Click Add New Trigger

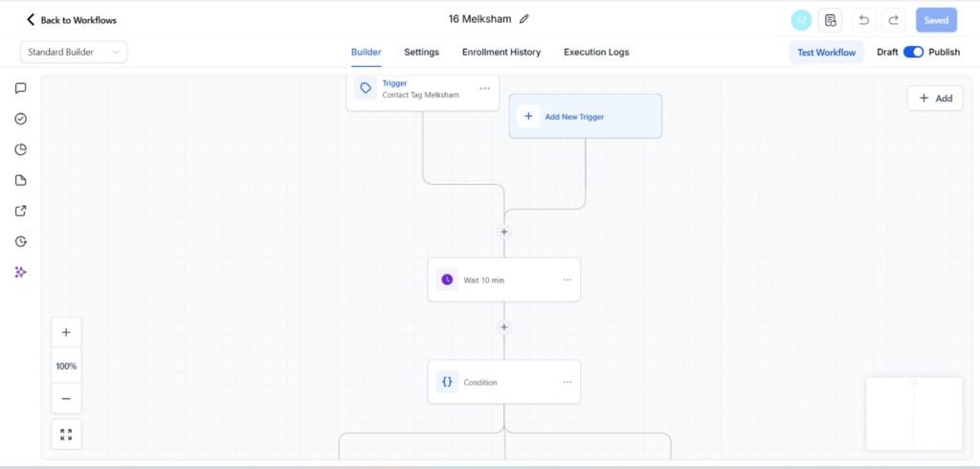coord(586,117)
